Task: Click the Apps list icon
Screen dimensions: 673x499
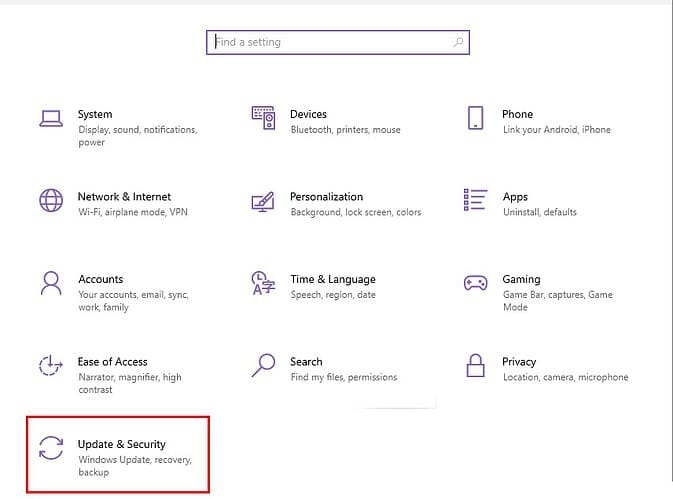Action: (x=476, y=200)
